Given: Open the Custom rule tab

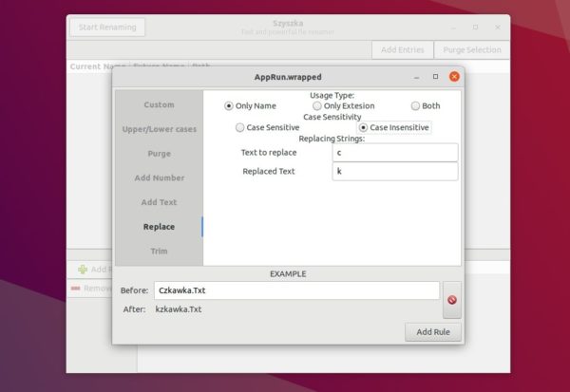Looking at the screenshot, I should coord(159,104).
